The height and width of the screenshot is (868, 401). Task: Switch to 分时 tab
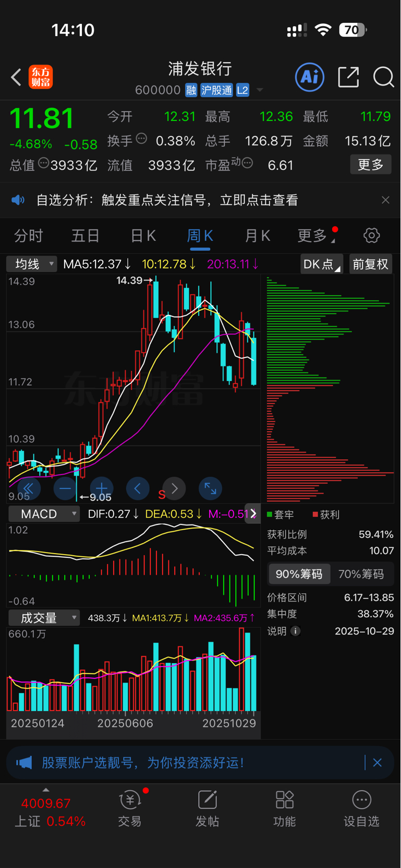(x=29, y=236)
